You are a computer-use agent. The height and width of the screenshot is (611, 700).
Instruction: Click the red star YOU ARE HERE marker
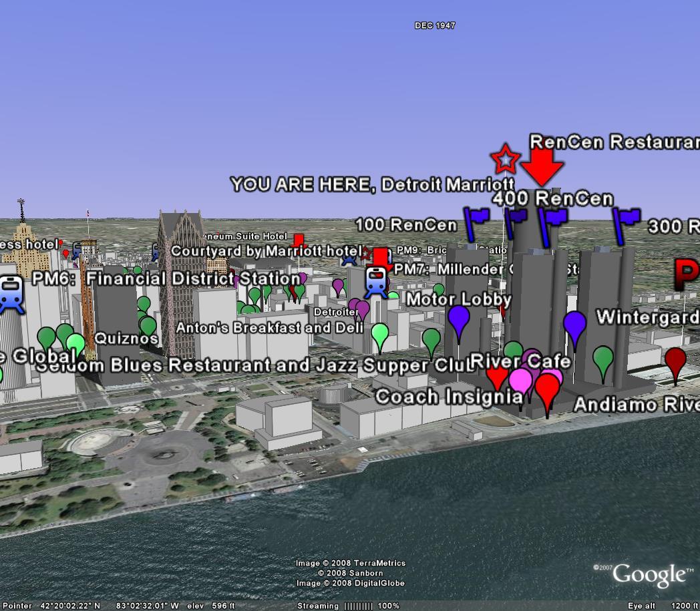click(x=505, y=160)
